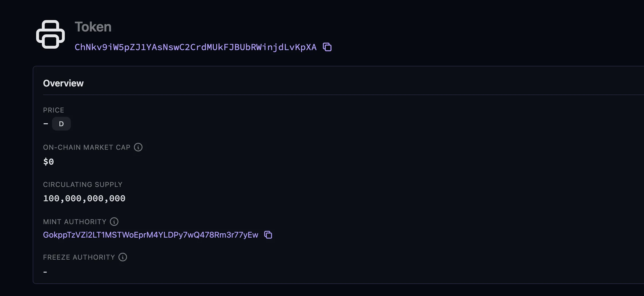
Task: Copy the token address ChNkv9iW5pZJ1YAsNswC2CrdMUkFJBUbRWinjdLvKpXA
Action: tap(327, 47)
